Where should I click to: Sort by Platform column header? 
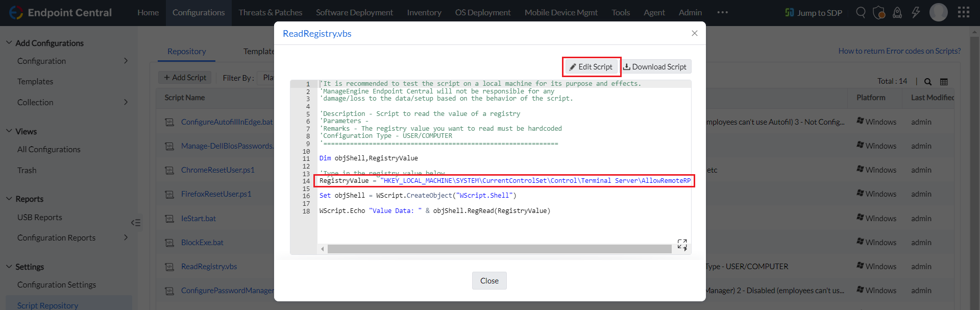tap(871, 98)
